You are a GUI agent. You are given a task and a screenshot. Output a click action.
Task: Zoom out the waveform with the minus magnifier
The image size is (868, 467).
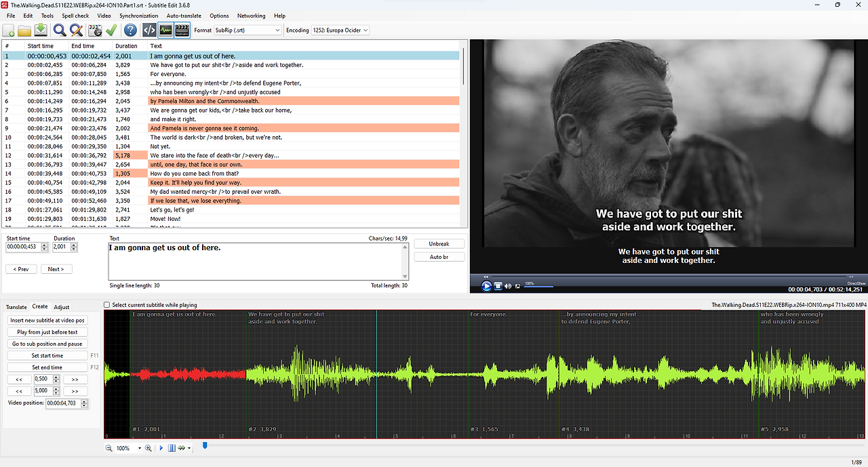click(x=109, y=448)
